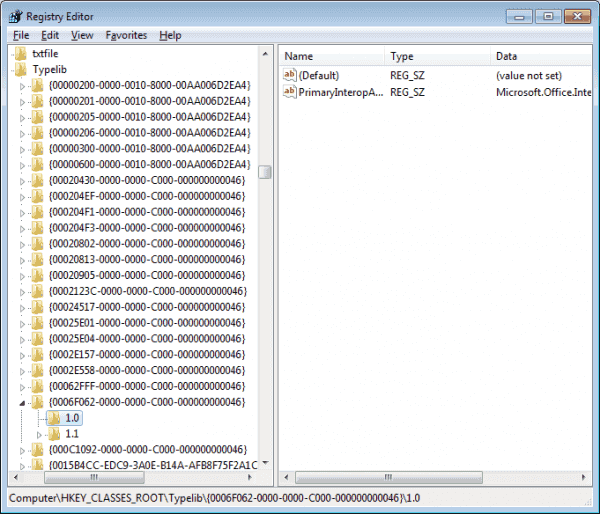This screenshot has width=600, height=514.
Task: Click the values pane scroll-left arrow
Action: click(287, 477)
